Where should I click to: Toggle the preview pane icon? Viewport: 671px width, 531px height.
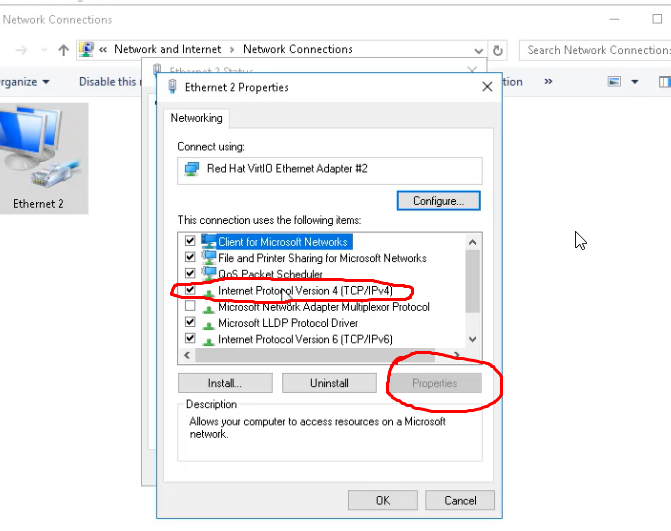[665, 81]
